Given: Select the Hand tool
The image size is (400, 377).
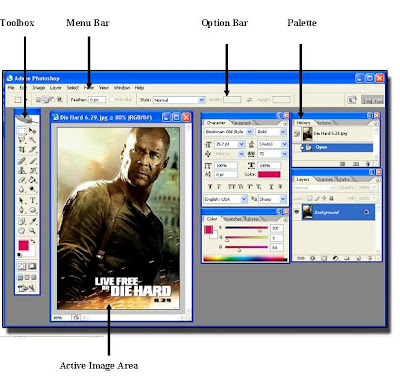Looking at the screenshot, I should coord(22,230).
